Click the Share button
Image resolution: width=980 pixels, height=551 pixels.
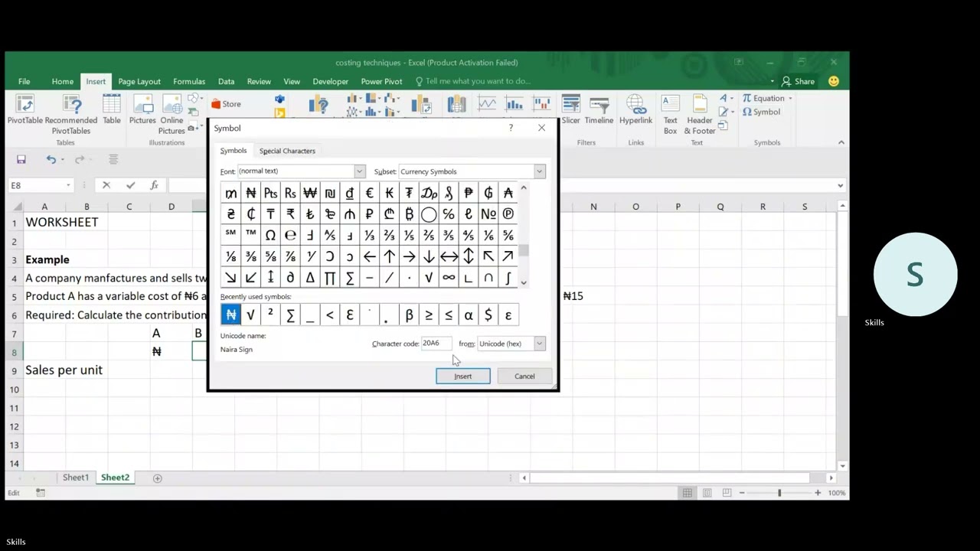798,81
